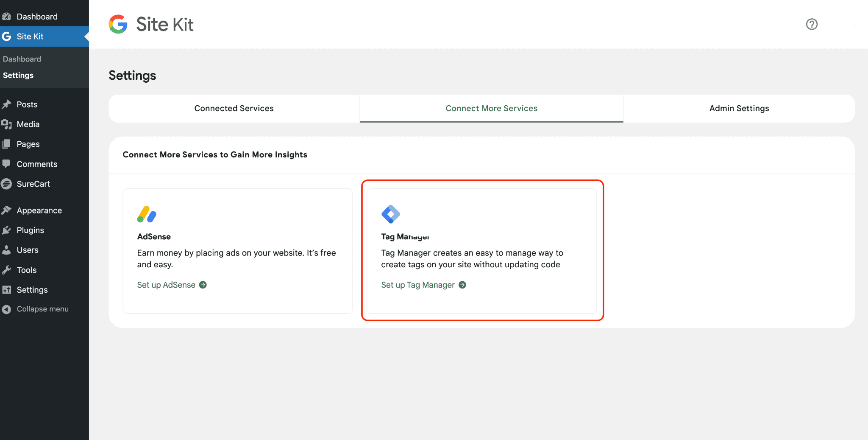Select the Connect More Services tab
The width and height of the screenshot is (868, 440).
[491, 108]
